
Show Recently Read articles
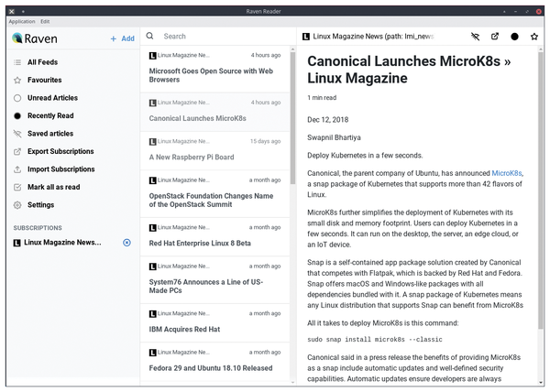point(50,116)
